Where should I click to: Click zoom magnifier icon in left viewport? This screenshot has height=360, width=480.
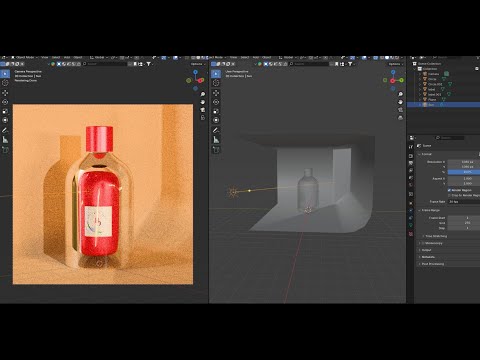(x=203, y=94)
